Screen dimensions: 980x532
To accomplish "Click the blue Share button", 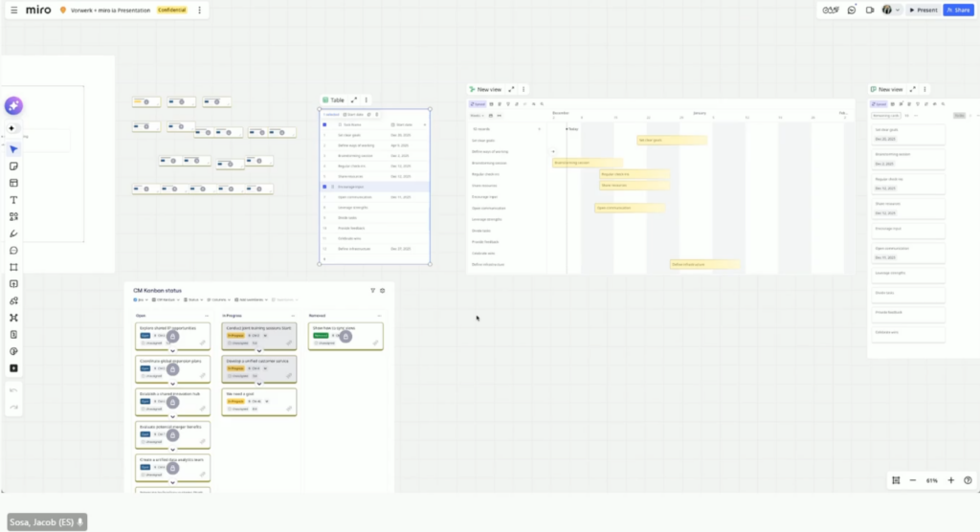I will pos(958,10).
